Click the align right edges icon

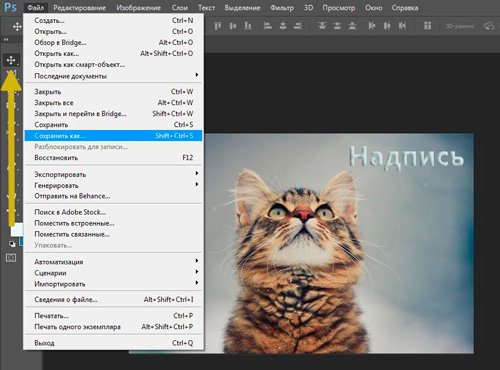tap(298, 26)
